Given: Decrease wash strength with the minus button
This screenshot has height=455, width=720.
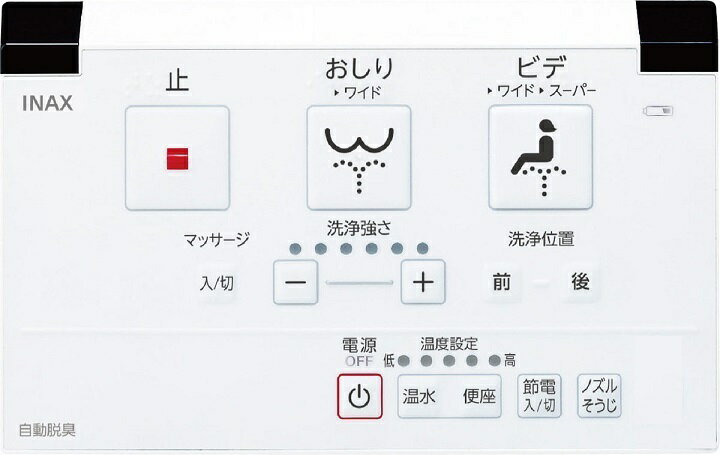Looking at the screenshot, I should (296, 282).
